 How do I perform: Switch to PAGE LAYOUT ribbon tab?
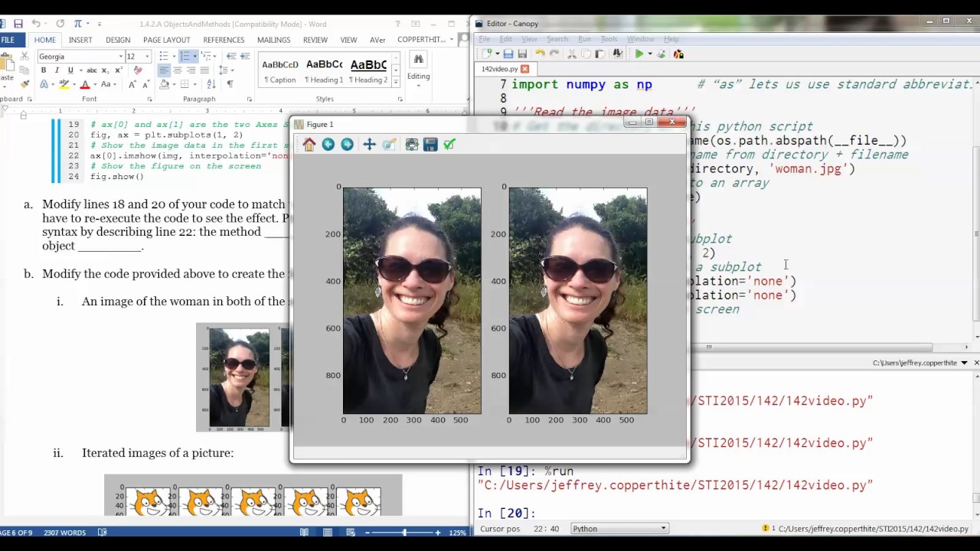pos(166,40)
